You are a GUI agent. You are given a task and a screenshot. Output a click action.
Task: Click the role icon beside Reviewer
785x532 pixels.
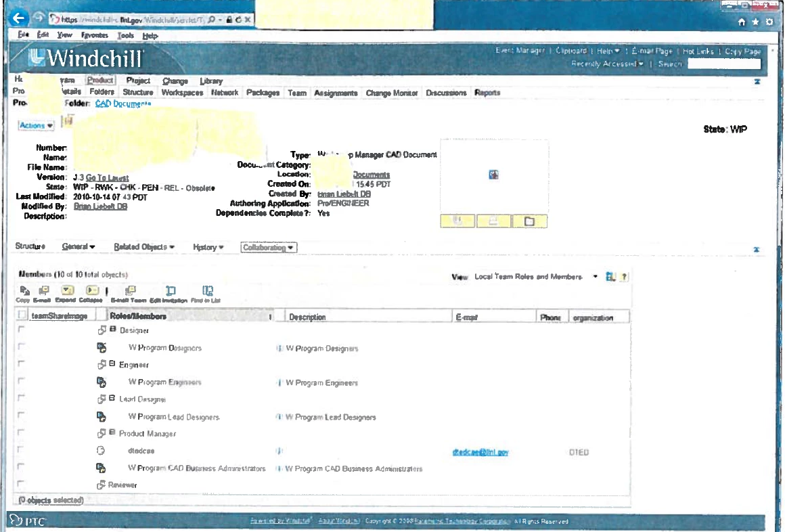tap(101, 485)
